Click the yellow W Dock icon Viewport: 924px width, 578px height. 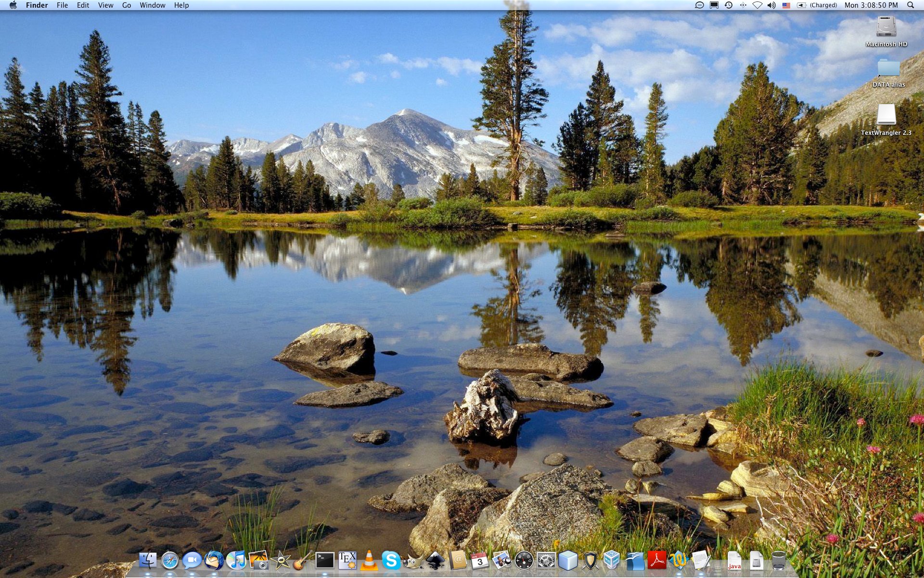click(x=679, y=561)
